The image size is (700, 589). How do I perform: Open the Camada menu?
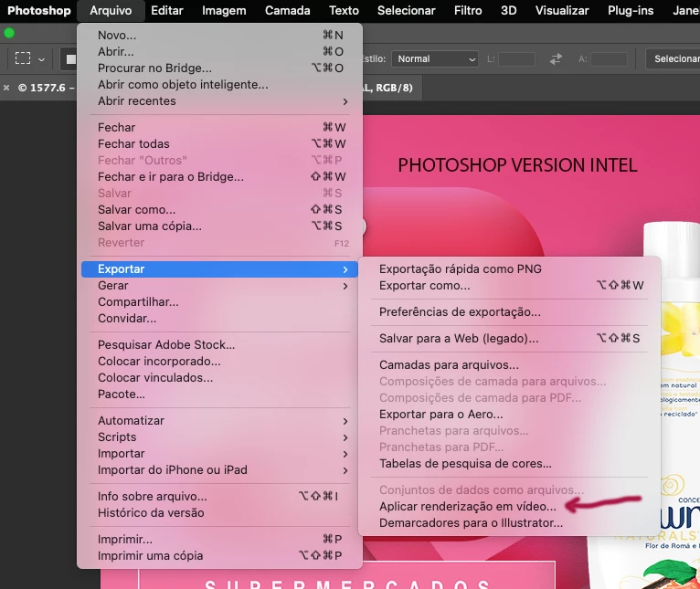point(288,11)
